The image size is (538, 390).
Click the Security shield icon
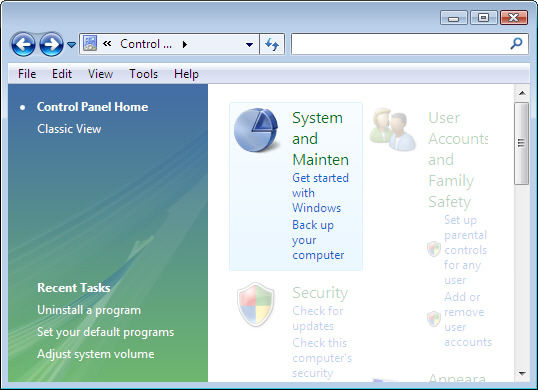256,304
